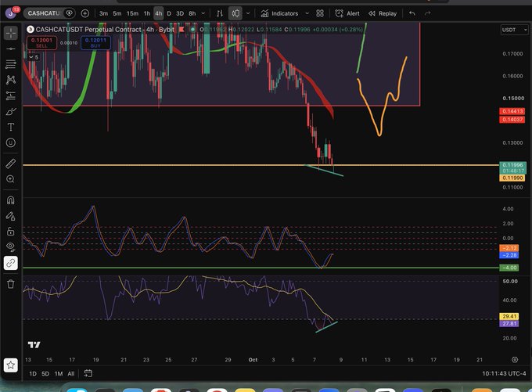This screenshot has width=532, height=392.
Task: Click the 0.11990 orange price label
Action: (512, 178)
